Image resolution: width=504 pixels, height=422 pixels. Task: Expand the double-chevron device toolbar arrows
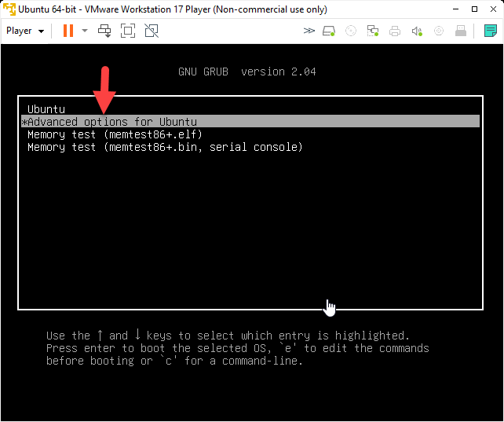click(309, 31)
